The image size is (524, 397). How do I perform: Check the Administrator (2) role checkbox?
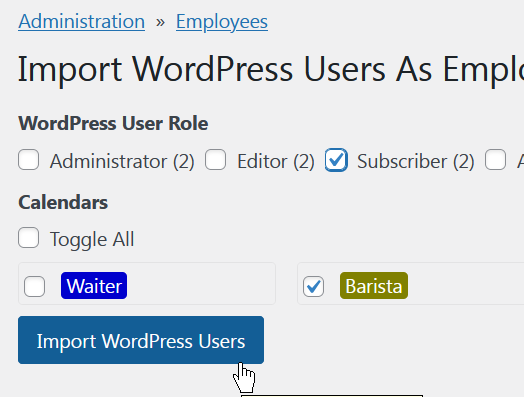tap(28, 160)
